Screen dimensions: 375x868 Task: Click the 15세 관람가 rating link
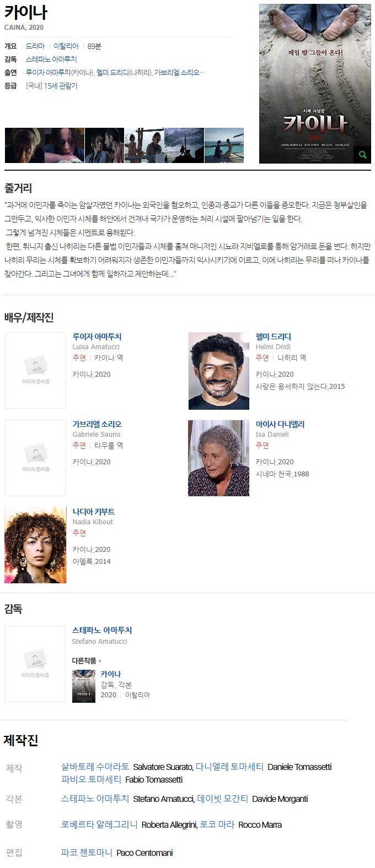61,86
